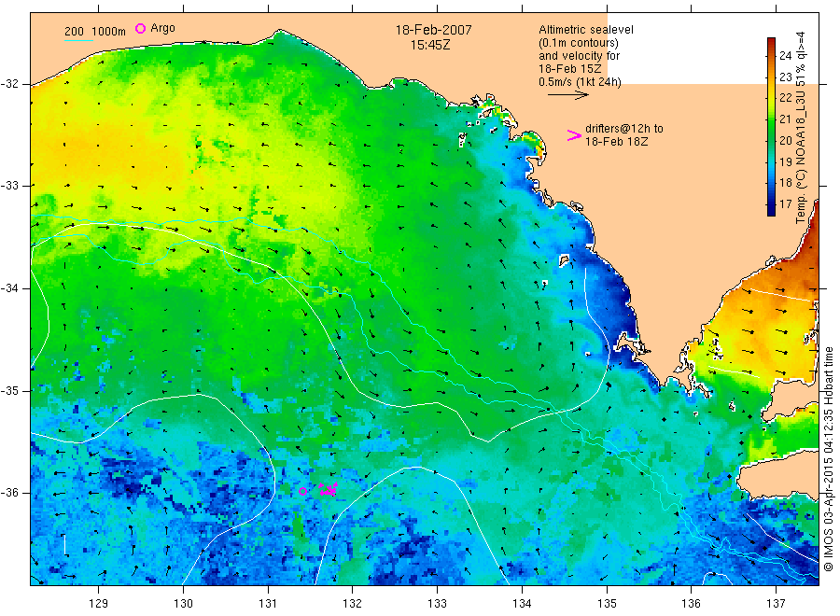Click the color bar value 24
This screenshot has height=616, width=840.
(x=785, y=56)
